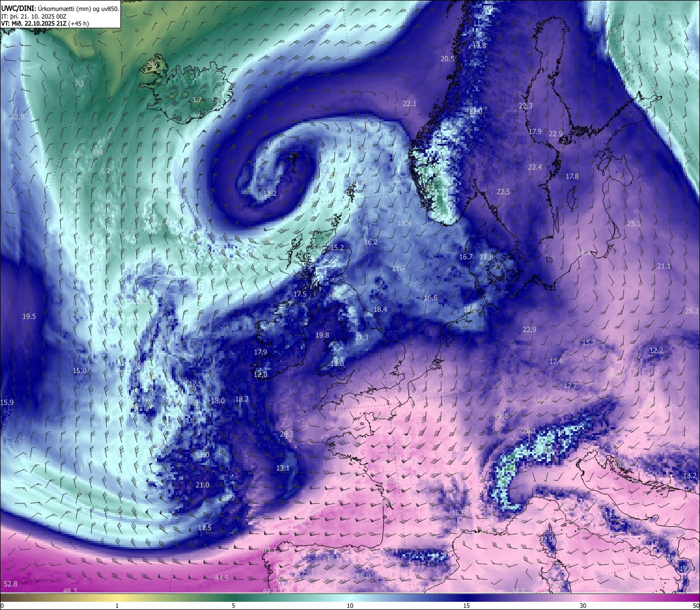Click the 19.8 value in Irish Sea
The width and height of the screenshot is (700, 610).
click(x=322, y=335)
